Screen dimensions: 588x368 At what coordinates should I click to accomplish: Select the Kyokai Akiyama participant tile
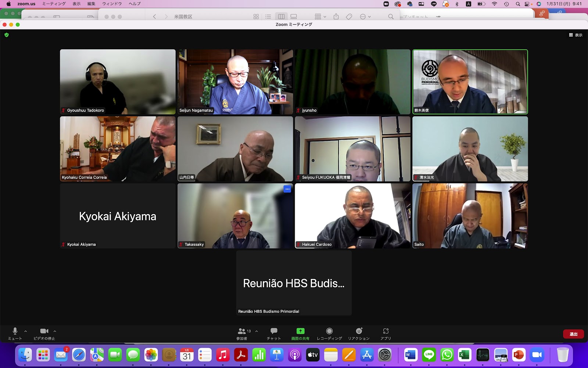click(x=118, y=216)
